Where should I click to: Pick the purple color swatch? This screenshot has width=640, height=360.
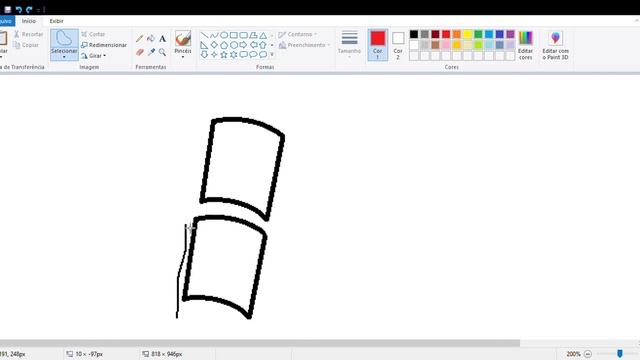pos(510,34)
